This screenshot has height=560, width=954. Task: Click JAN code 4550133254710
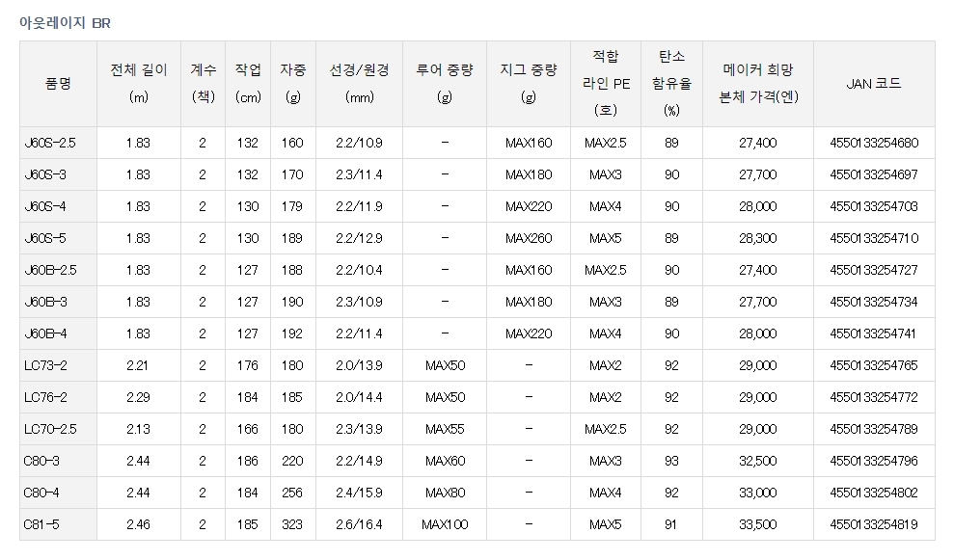pyautogui.click(x=874, y=238)
